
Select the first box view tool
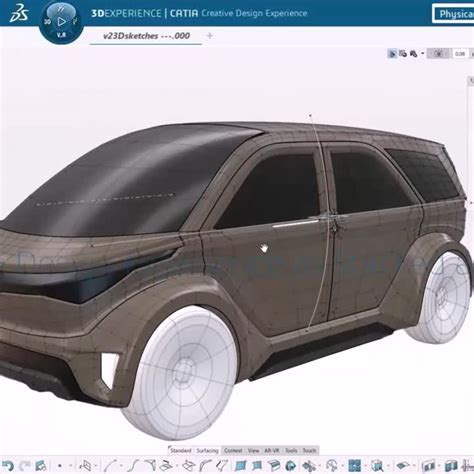pos(429,465)
